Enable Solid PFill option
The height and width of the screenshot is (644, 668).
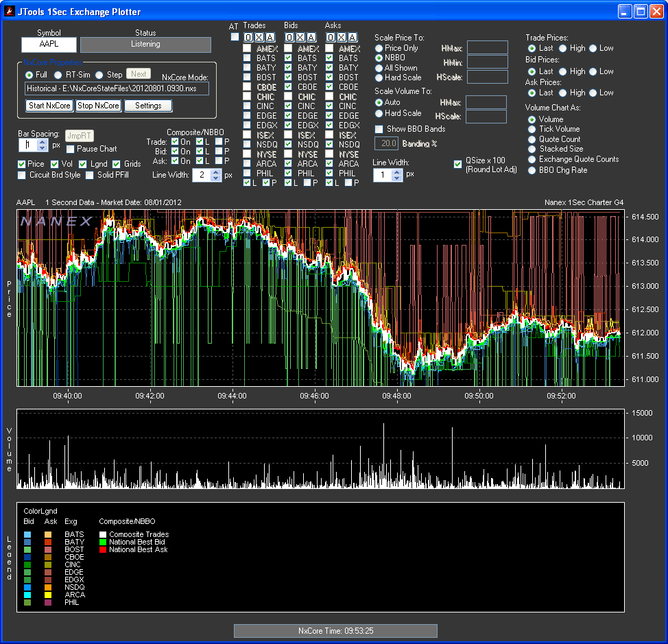[89, 175]
